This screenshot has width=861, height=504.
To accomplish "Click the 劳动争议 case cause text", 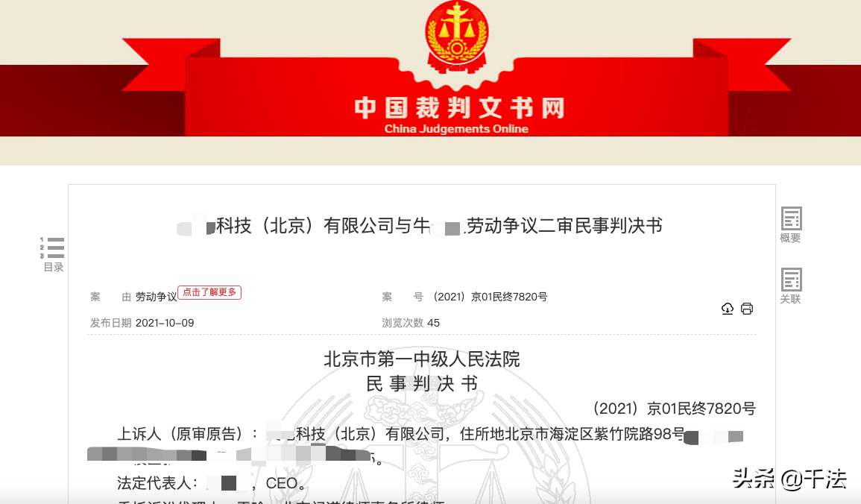I will tap(156, 297).
